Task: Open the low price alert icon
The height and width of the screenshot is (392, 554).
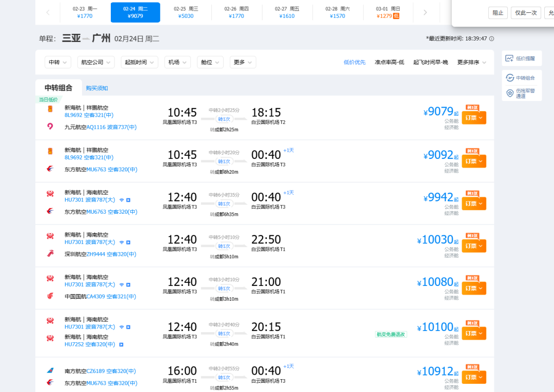Action: (509, 58)
